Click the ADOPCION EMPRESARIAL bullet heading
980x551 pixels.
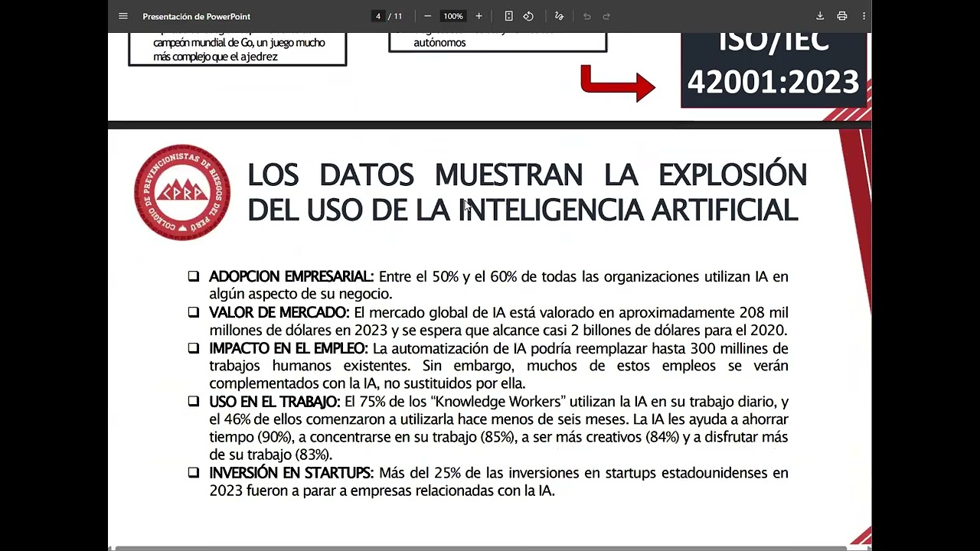pyautogui.click(x=291, y=276)
